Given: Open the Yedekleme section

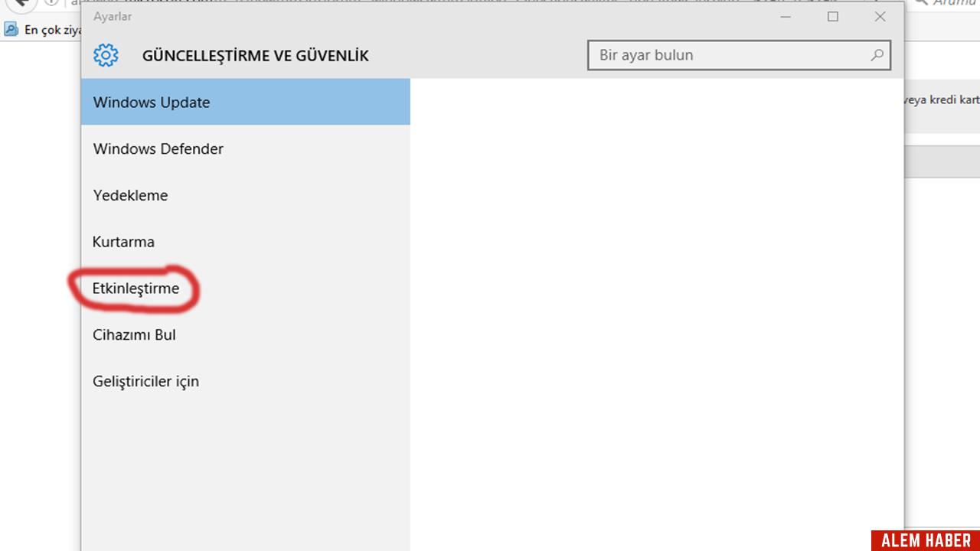Looking at the screenshot, I should click(x=130, y=195).
